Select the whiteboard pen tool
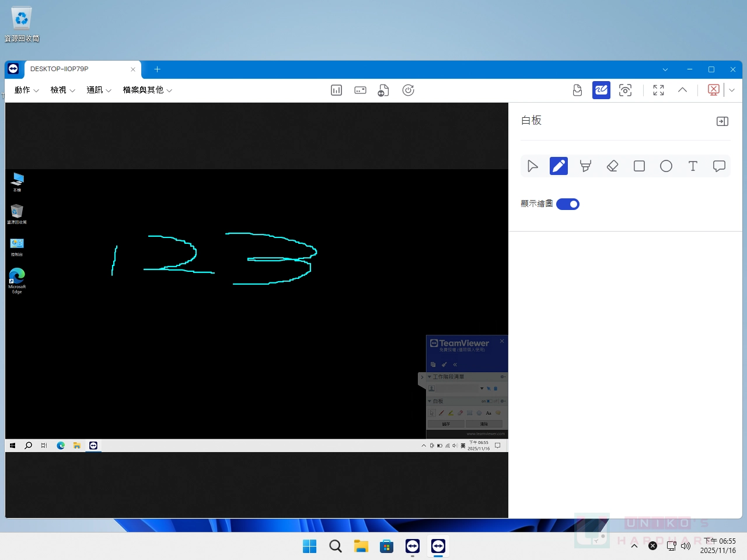 (x=558, y=166)
